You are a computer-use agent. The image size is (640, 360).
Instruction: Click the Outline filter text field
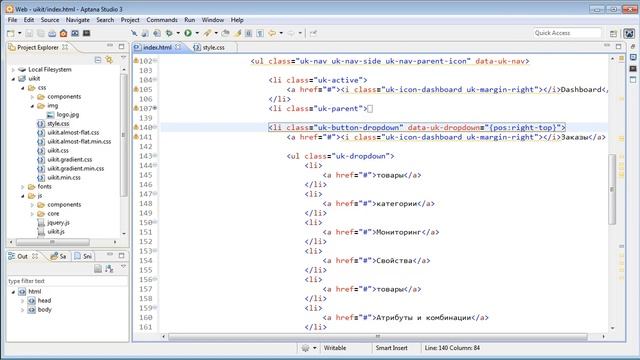point(67,281)
